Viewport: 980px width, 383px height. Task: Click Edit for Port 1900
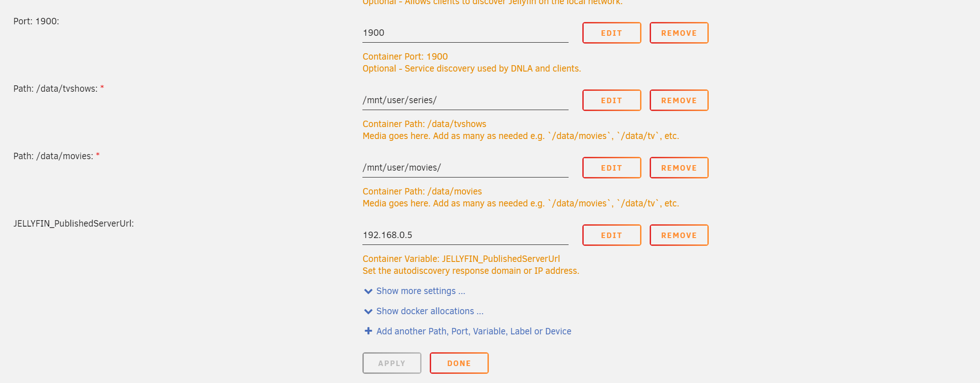click(x=611, y=33)
